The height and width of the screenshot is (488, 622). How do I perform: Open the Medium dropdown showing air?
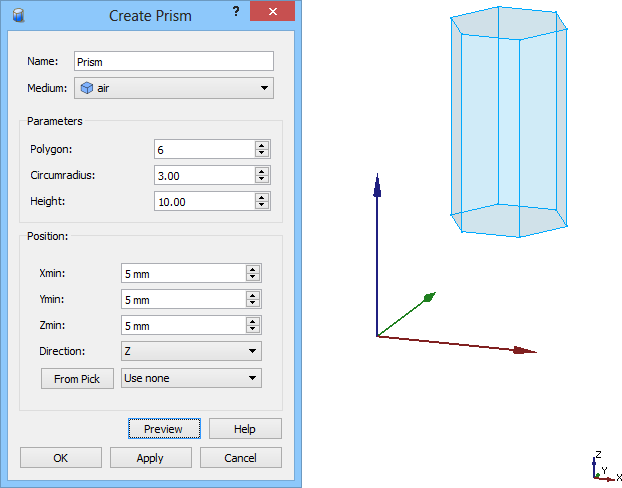174,88
